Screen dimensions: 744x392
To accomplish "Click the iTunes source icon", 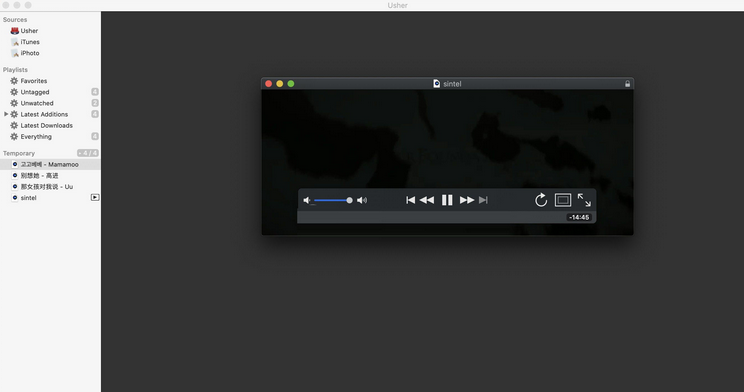I will 15,42.
